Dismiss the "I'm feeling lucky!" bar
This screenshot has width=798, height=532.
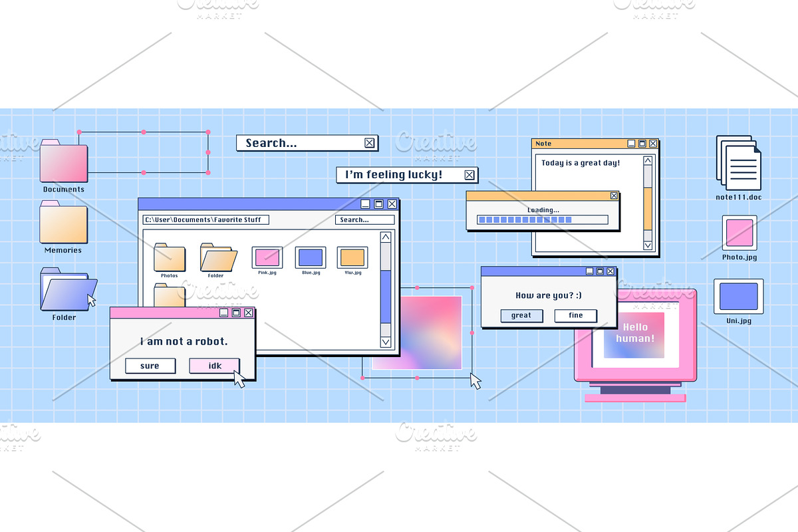469,175
